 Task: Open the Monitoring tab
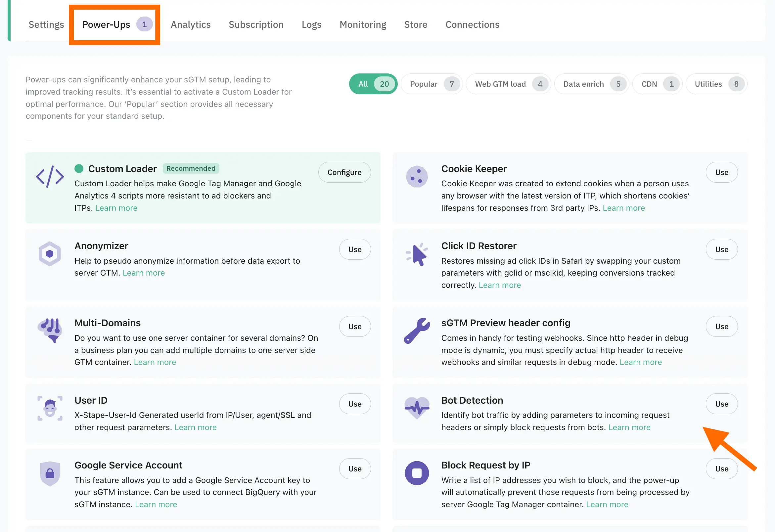pyautogui.click(x=362, y=25)
